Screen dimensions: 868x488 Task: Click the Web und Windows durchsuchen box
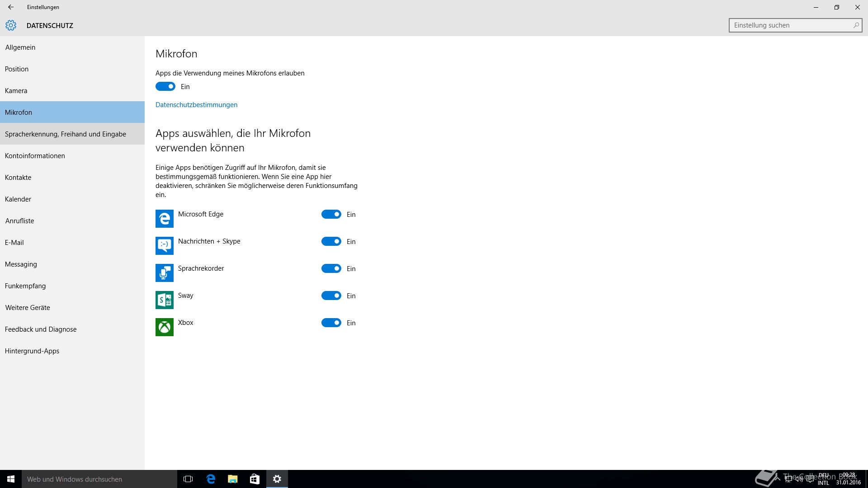coord(99,479)
